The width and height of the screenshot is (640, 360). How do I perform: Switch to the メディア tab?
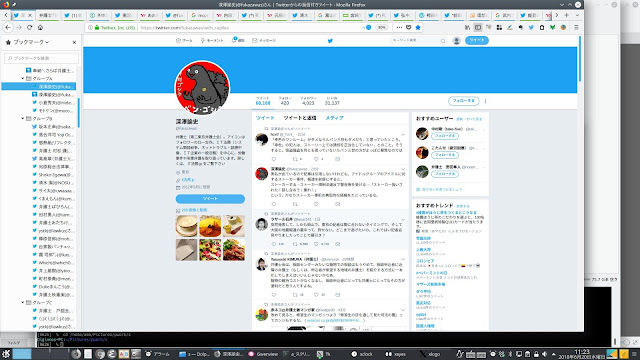[x=334, y=118]
